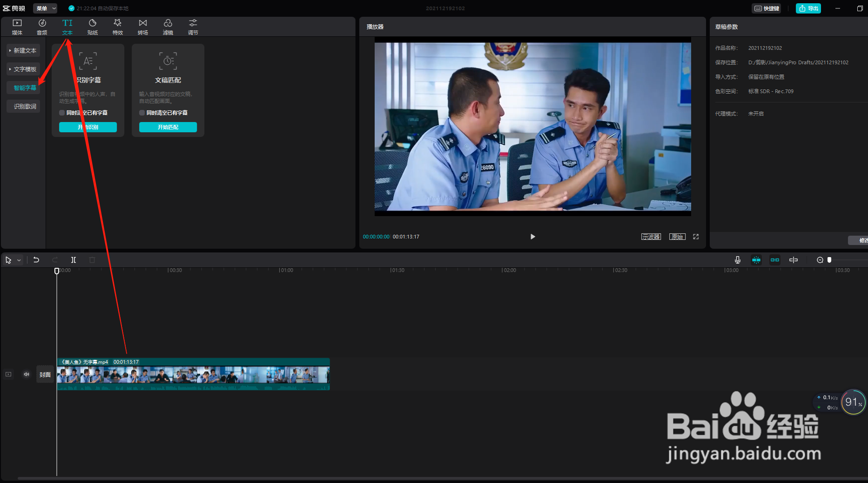Toggle the main track visibility icon

point(8,374)
